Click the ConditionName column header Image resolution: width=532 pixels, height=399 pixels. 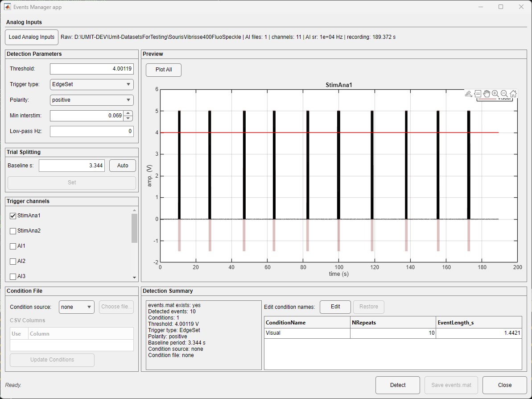[x=307, y=323]
